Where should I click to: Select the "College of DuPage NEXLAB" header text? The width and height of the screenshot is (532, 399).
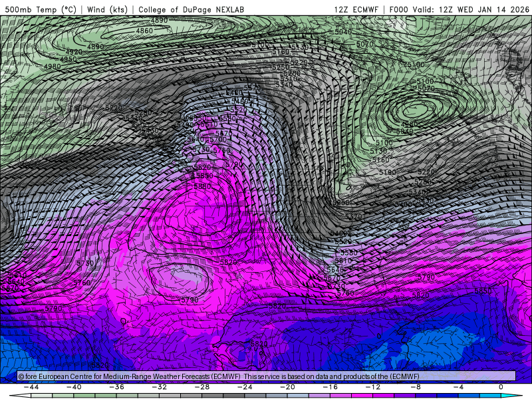[x=191, y=9]
